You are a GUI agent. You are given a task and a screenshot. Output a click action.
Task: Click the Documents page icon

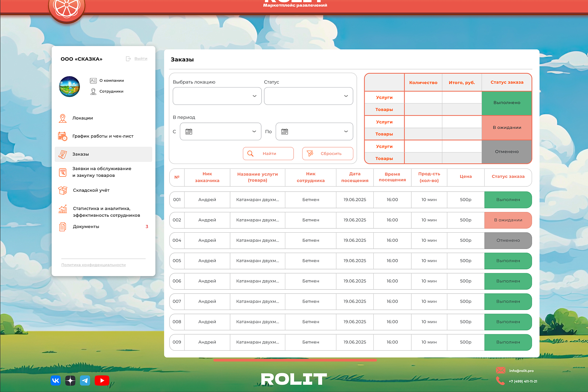(x=63, y=227)
